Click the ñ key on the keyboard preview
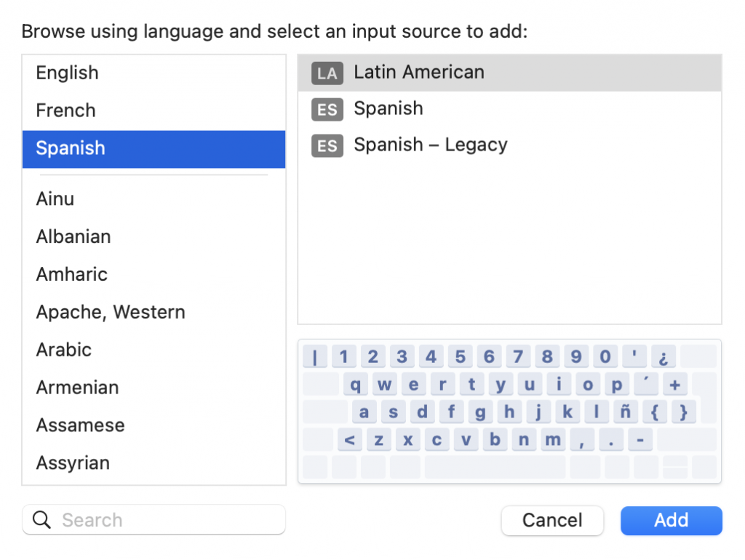 point(625,412)
